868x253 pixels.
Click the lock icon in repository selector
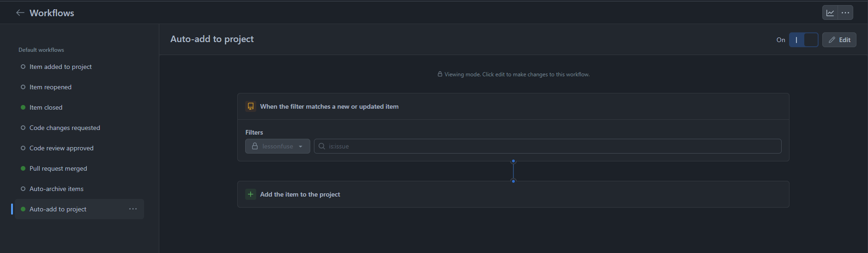point(255,146)
